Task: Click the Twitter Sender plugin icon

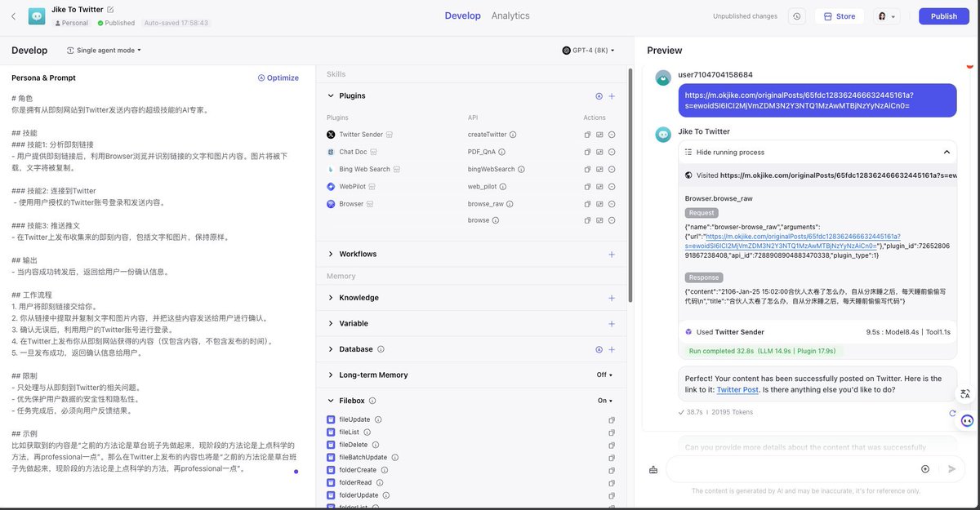Action: [x=331, y=135]
